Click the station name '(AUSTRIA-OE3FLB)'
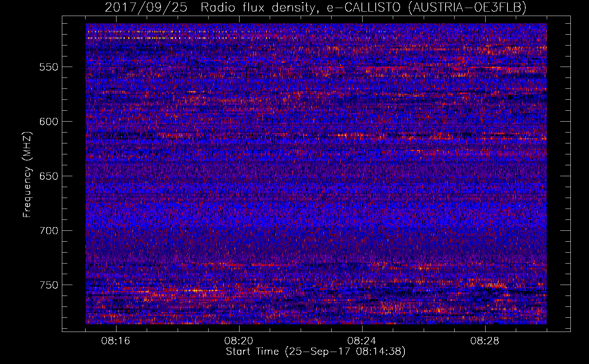 point(467,7)
